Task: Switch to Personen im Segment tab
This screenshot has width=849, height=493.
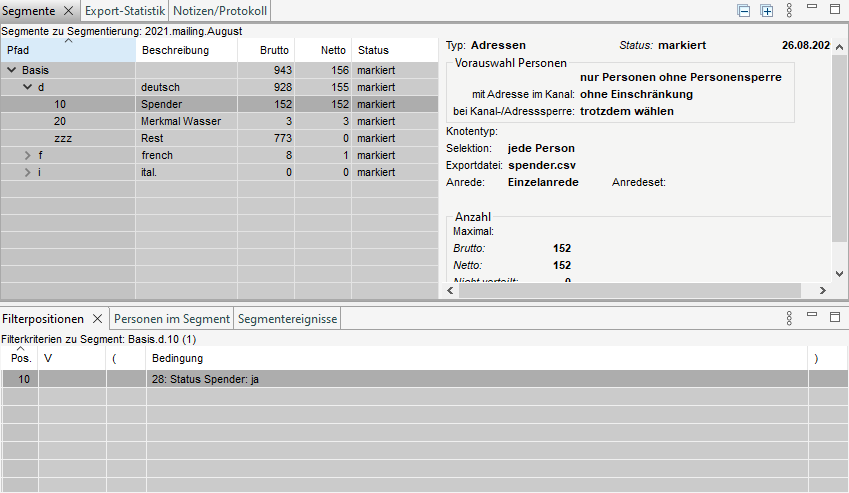Action: tap(171, 319)
